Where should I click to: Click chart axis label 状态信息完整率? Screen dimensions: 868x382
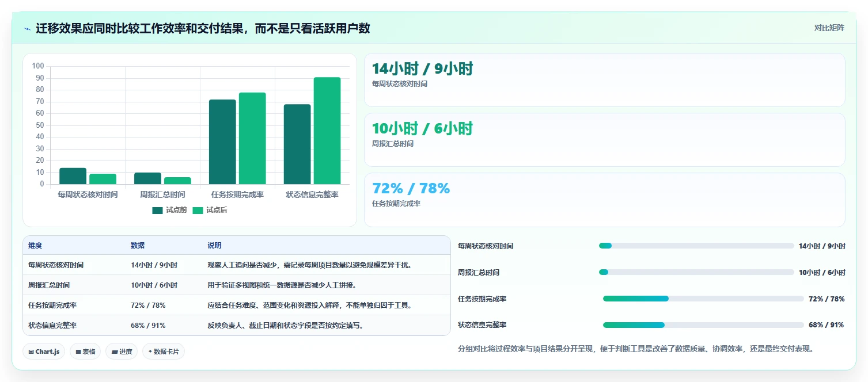click(x=312, y=195)
